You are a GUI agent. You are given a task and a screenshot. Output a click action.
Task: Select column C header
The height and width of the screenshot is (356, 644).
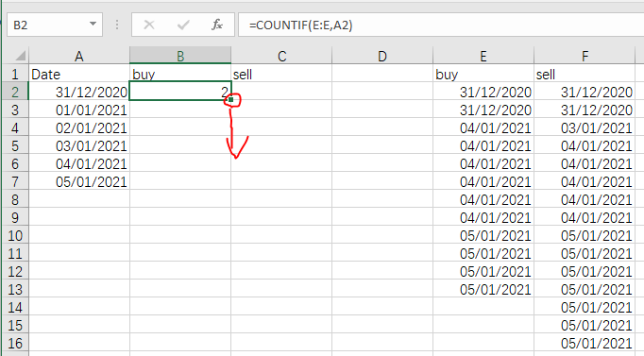click(x=281, y=56)
